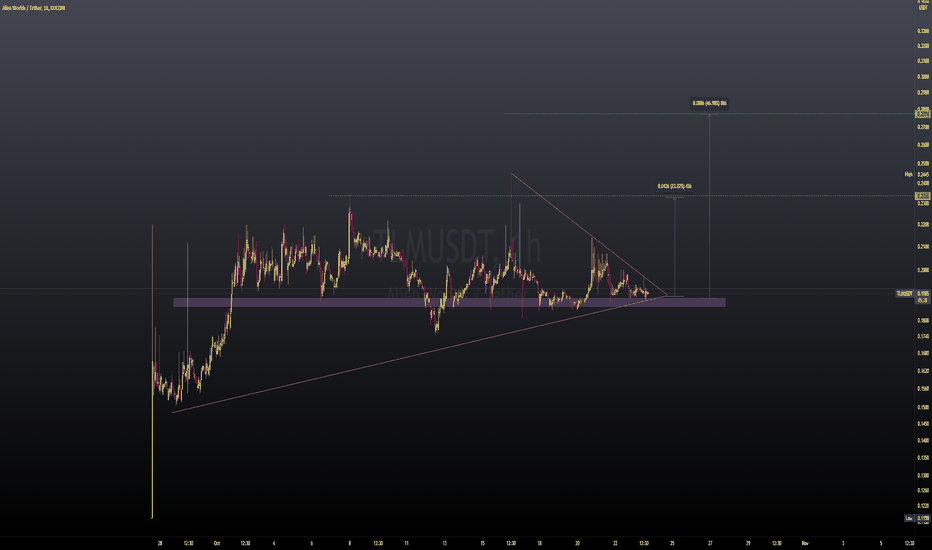Viewport: 932px width, 550px height.
Task: Select the descending triangle trendline
Action: 588,234
